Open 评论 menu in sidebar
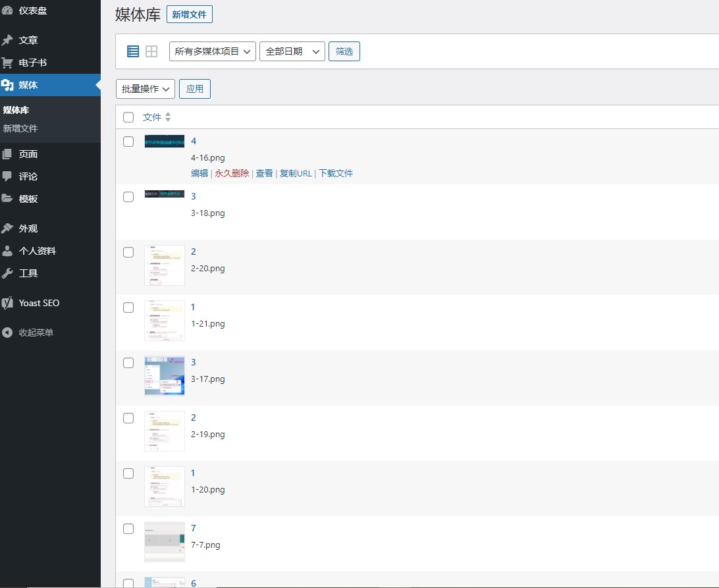The height and width of the screenshot is (588, 719). click(x=28, y=176)
